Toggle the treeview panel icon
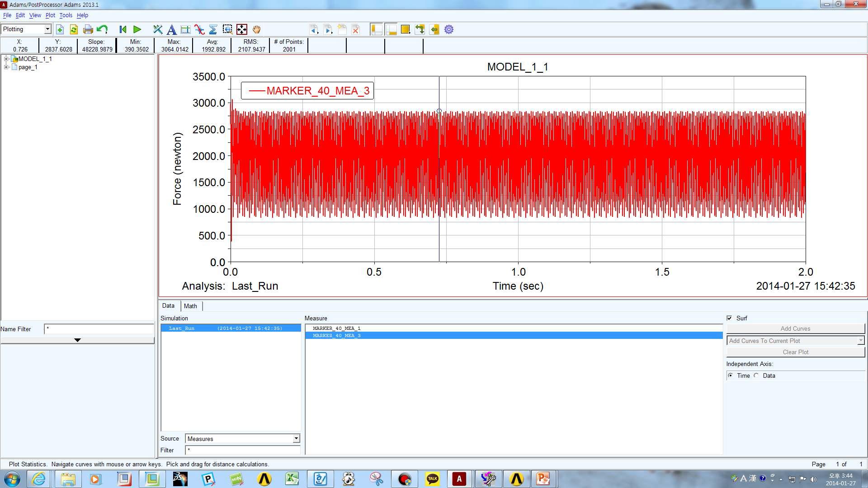Viewport: 868px width, 488px height. tap(377, 30)
